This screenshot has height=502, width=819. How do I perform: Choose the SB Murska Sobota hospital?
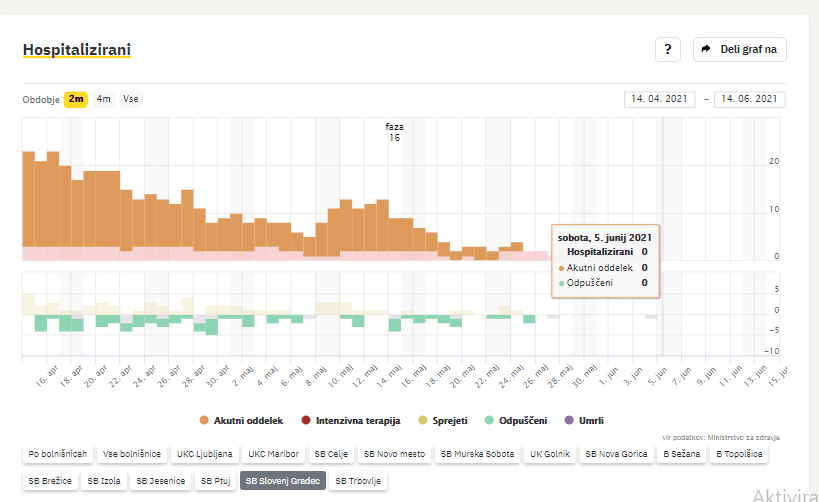pyautogui.click(x=477, y=454)
